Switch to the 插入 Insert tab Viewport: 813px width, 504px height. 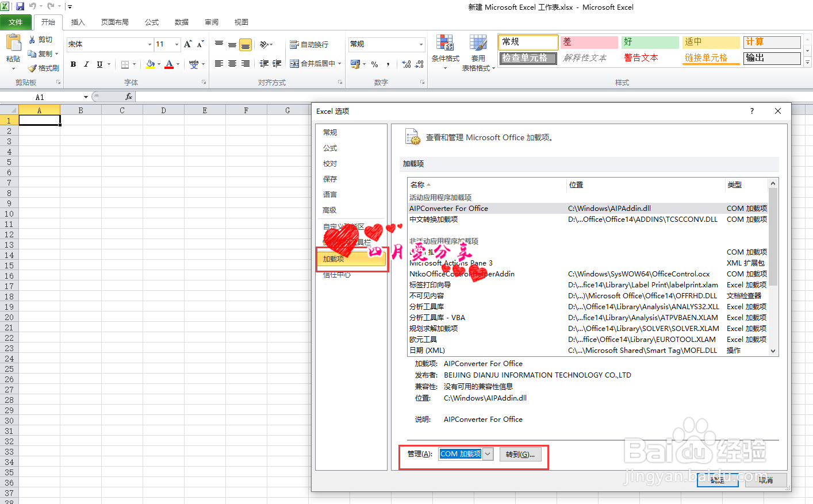pyautogui.click(x=78, y=22)
